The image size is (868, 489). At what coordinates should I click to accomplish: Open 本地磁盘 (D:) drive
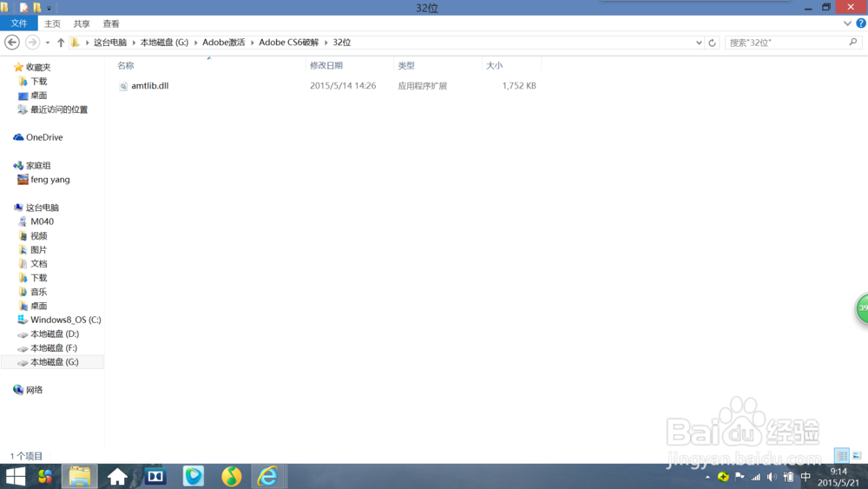(x=54, y=334)
